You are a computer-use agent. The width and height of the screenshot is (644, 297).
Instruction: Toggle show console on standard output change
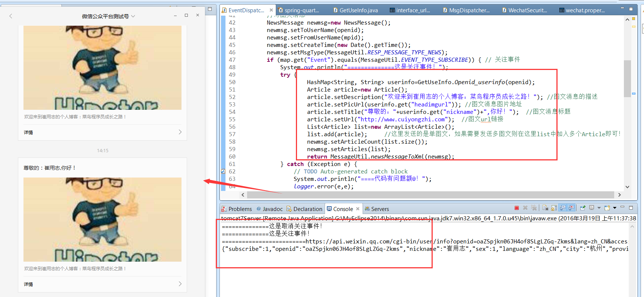point(563,208)
